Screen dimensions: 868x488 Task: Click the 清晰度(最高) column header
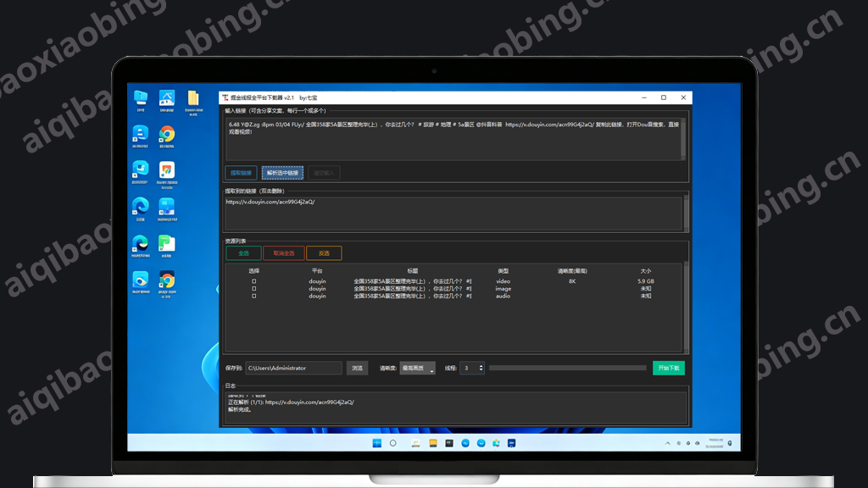click(x=572, y=271)
